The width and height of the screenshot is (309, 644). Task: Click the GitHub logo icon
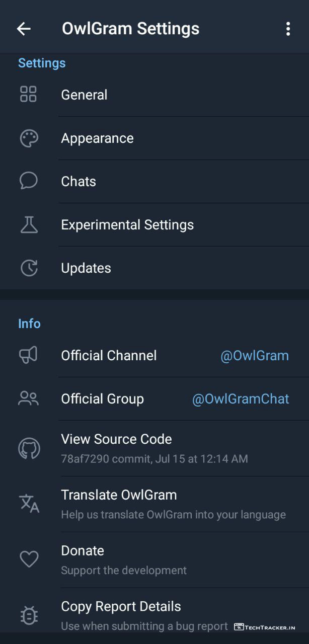point(29,448)
